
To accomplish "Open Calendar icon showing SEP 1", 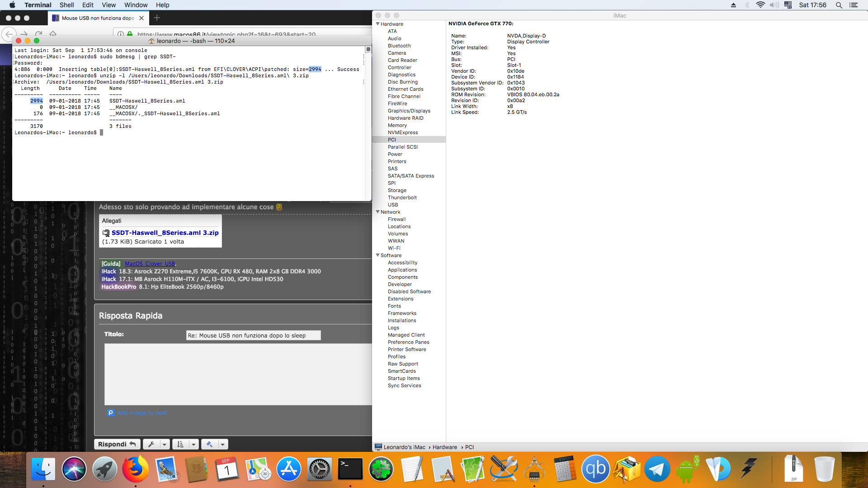I will tap(227, 469).
